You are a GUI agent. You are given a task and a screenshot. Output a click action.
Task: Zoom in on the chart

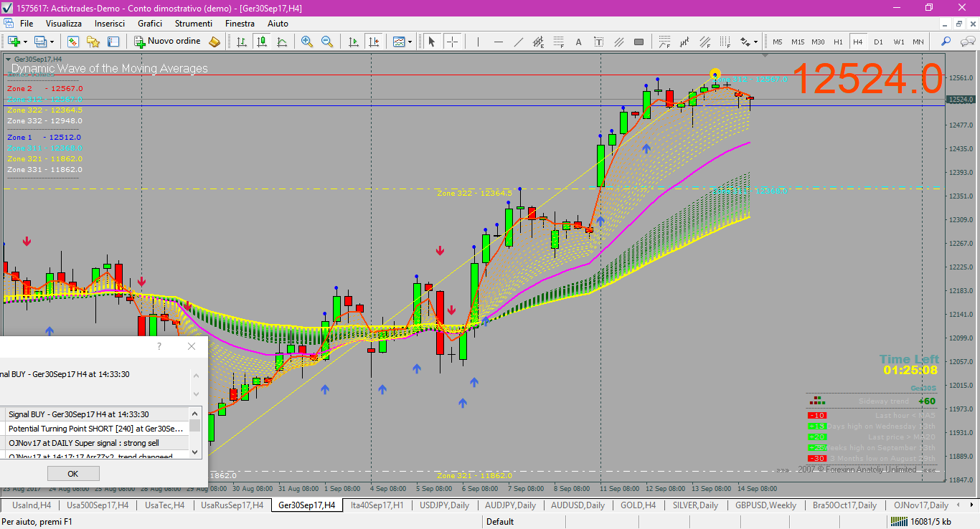coord(307,42)
